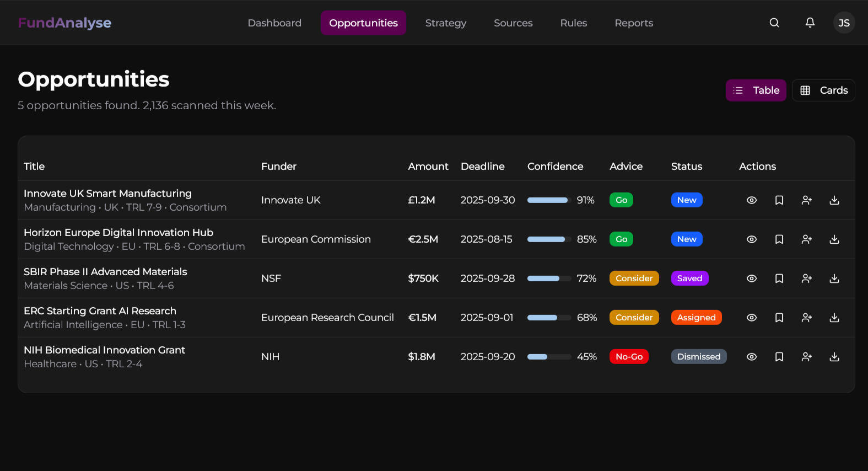Bookmark the Innovate UK Smart Manufacturing row
This screenshot has width=868, height=471.
coord(779,200)
